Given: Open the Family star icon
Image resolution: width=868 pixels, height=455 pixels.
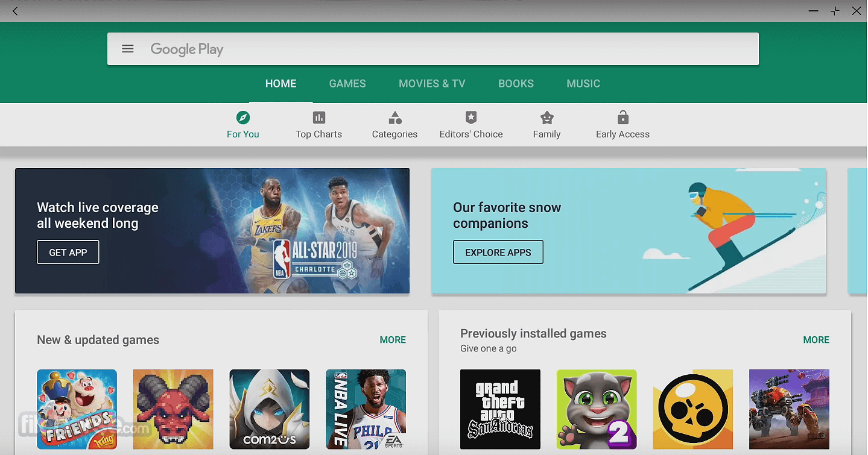Looking at the screenshot, I should 547,118.
